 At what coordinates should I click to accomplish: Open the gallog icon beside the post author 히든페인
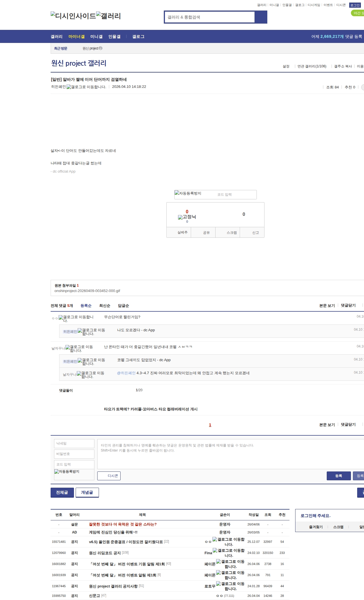[x=86, y=87]
